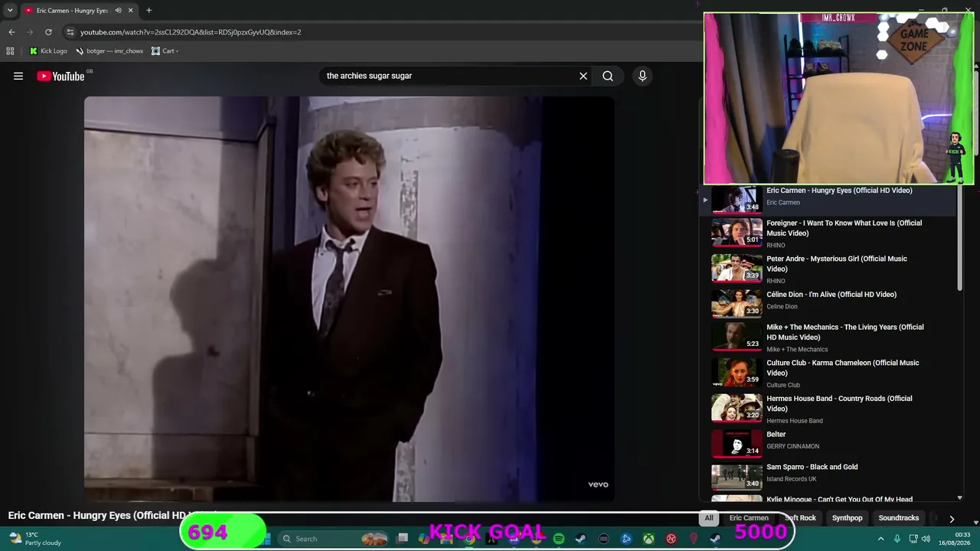This screenshot has width=980, height=551.
Task: Close the Eric Carmen browser tab
Action: coord(131,11)
